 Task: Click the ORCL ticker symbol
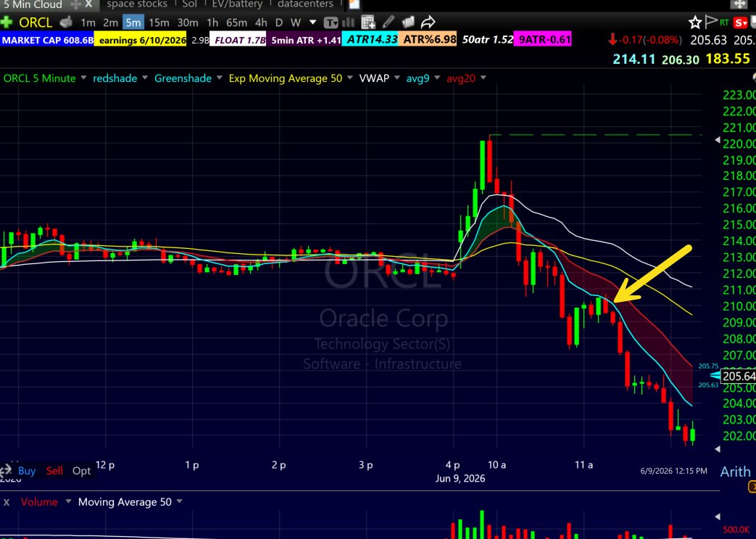[x=36, y=22]
